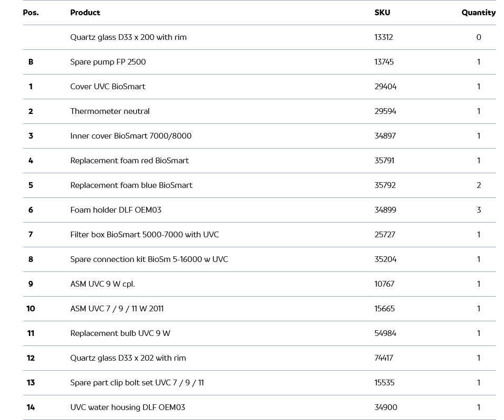Viewport: 504px width, 420px height.
Task: Open Inner cover BioSmart 7000/8000 item
Action: [131, 136]
